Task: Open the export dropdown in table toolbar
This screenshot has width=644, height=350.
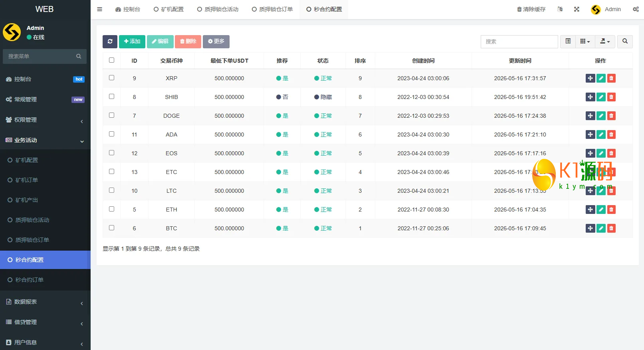Action: pos(605,42)
